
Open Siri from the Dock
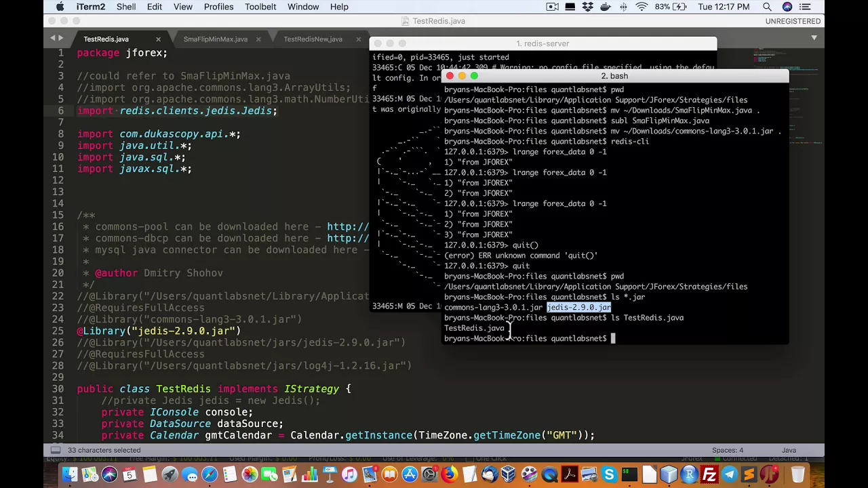click(x=109, y=474)
